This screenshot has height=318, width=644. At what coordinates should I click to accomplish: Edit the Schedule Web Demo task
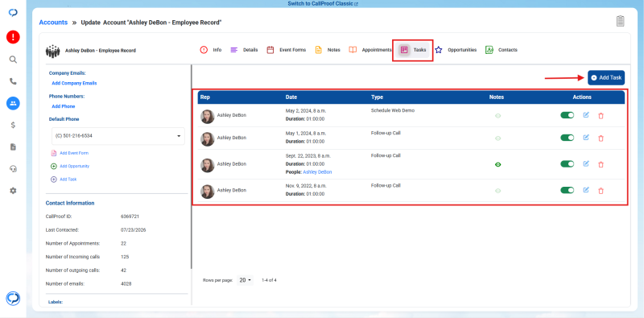tap(586, 115)
